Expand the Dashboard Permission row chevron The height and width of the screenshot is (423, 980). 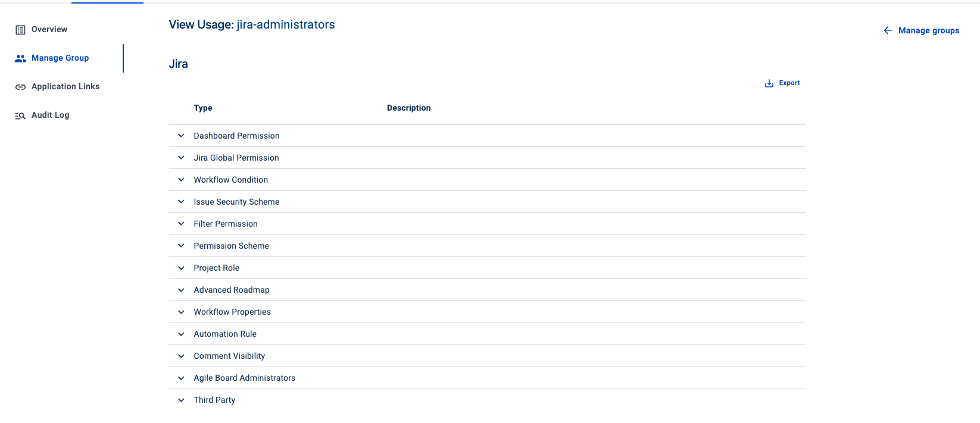[181, 136]
